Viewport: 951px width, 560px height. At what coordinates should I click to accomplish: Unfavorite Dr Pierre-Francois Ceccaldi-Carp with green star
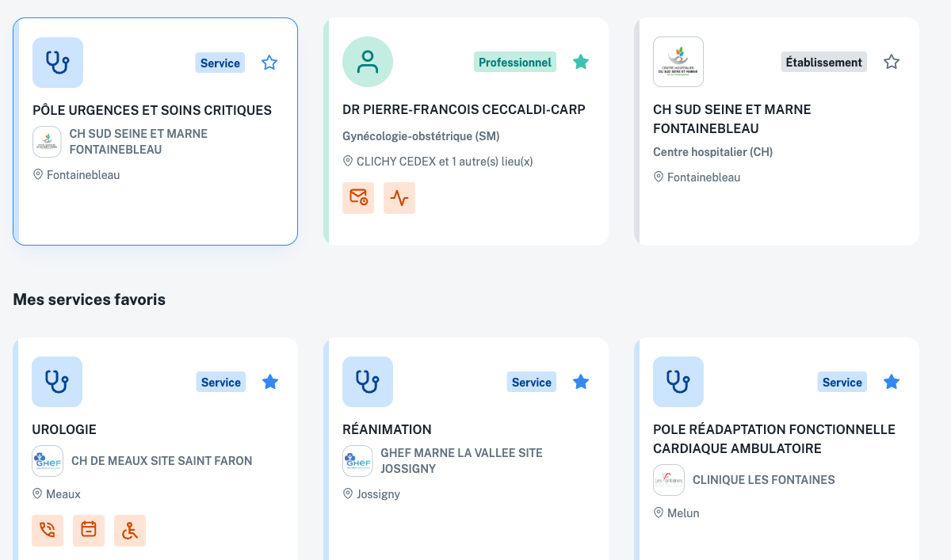581,62
